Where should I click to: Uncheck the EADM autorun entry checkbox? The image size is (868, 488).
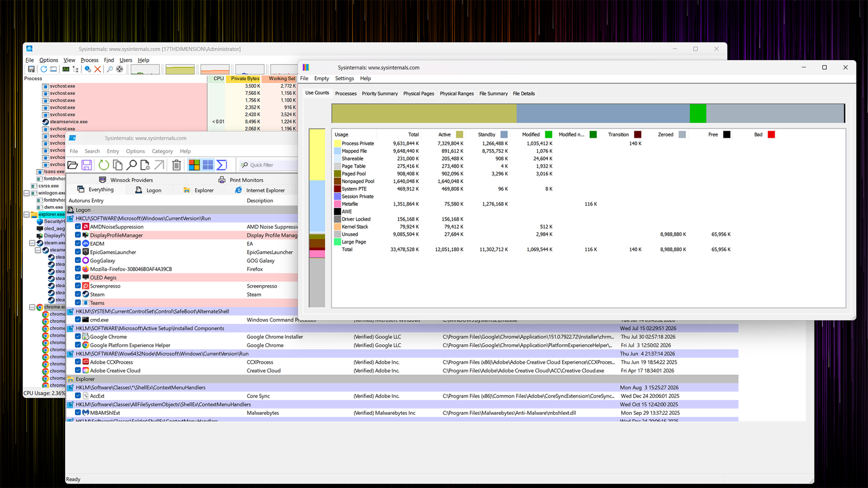coord(78,243)
